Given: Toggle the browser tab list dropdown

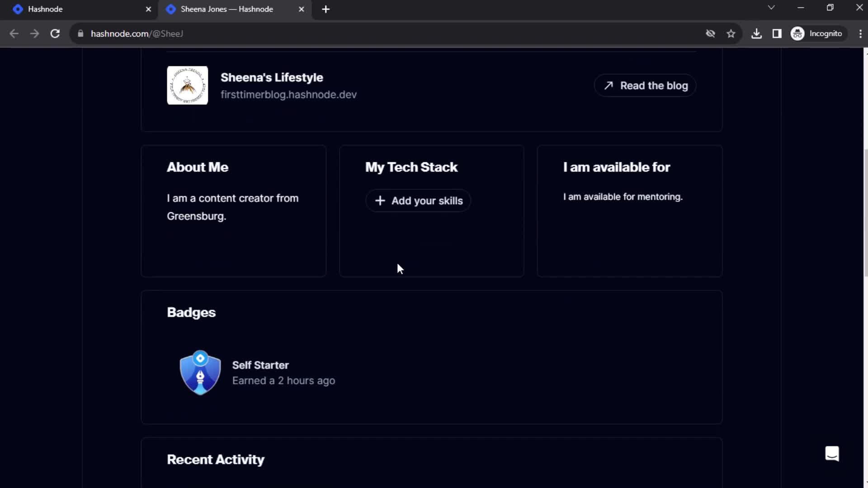Looking at the screenshot, I should coord(771,8).
